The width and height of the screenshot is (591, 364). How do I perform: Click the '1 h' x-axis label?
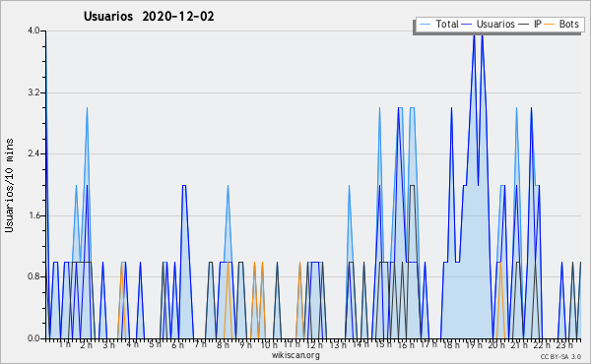(65, 344)
